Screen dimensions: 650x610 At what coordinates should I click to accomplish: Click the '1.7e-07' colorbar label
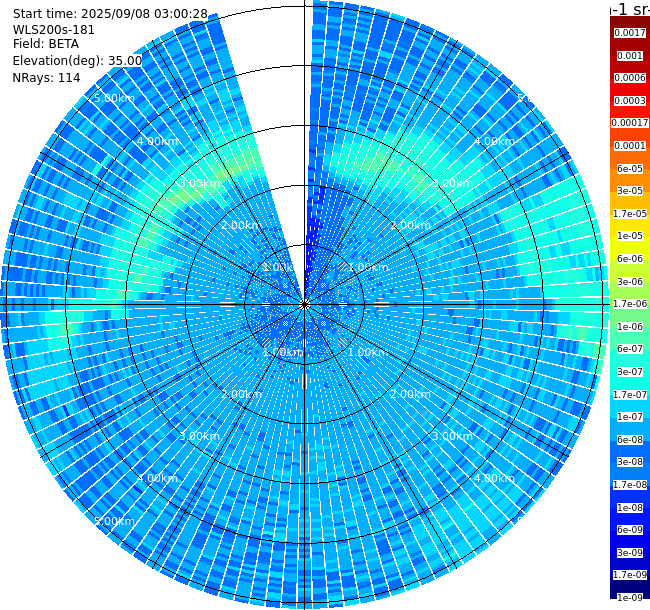(630, 395)
